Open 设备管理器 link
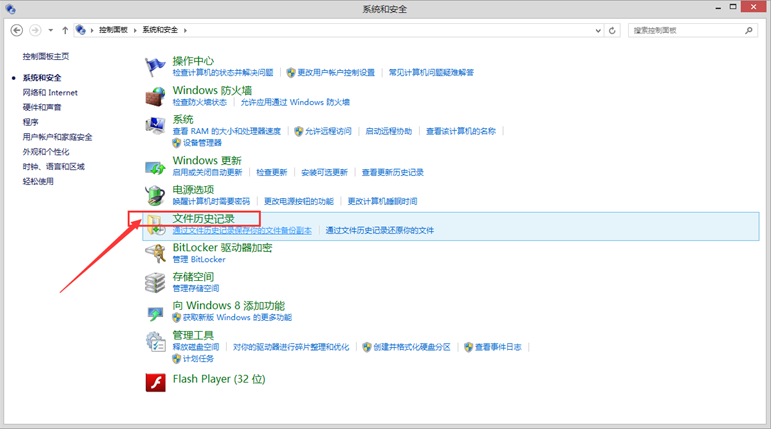This screenshot has width=771, height=430. [x=202, y=143]
